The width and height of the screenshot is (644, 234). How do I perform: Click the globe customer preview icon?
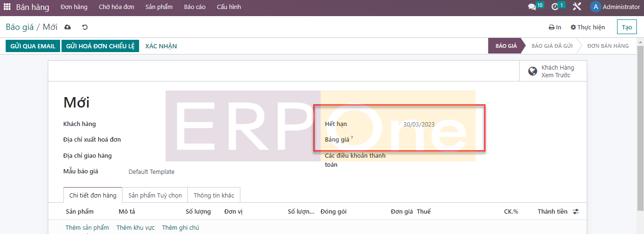pos(533,71)
